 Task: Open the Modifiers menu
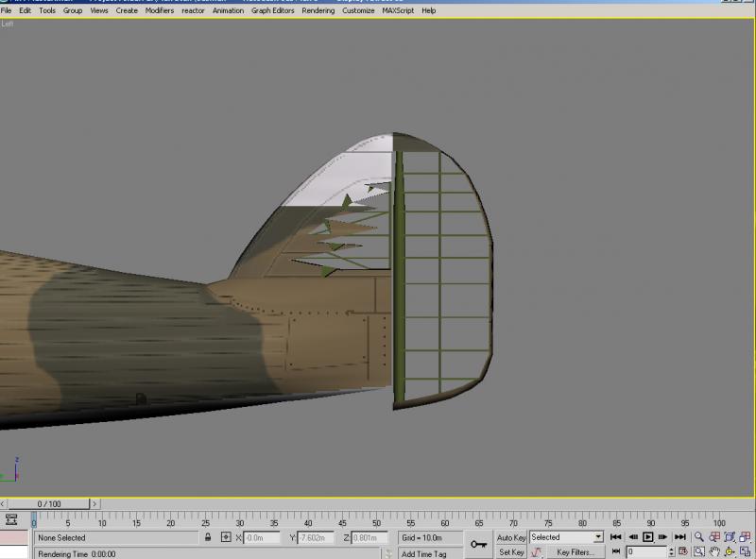coord(160,10)
